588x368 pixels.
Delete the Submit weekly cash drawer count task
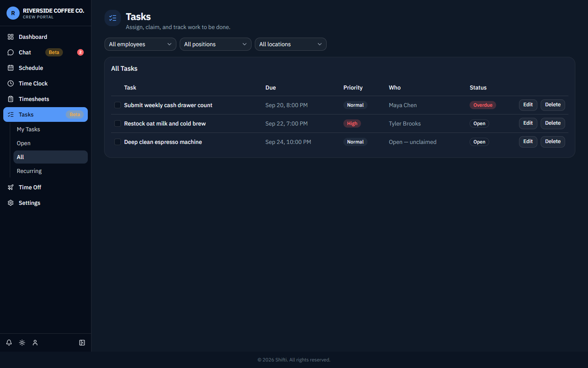(x=553, y=105)
